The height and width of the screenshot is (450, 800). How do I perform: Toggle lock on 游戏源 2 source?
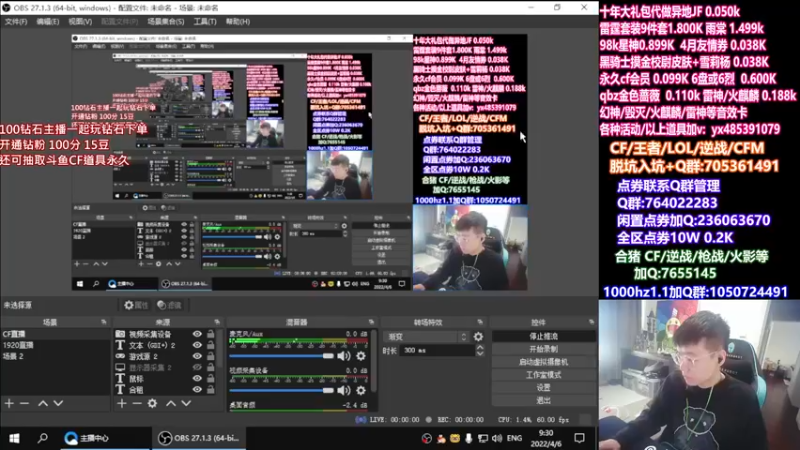coord(210,356)
